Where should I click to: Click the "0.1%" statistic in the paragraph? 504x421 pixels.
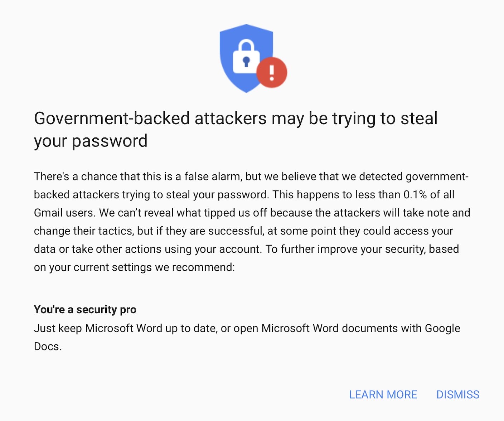point(415,194)
